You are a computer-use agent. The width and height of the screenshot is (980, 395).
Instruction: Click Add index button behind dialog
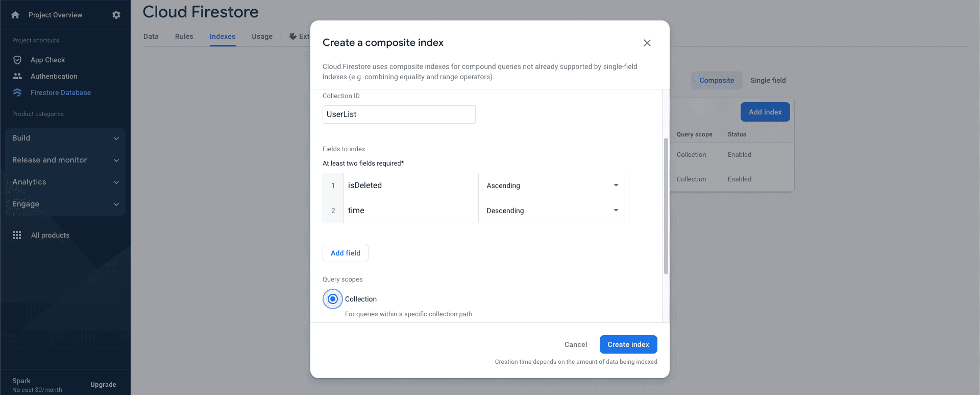pyautogui.click(x=765, y=112)
